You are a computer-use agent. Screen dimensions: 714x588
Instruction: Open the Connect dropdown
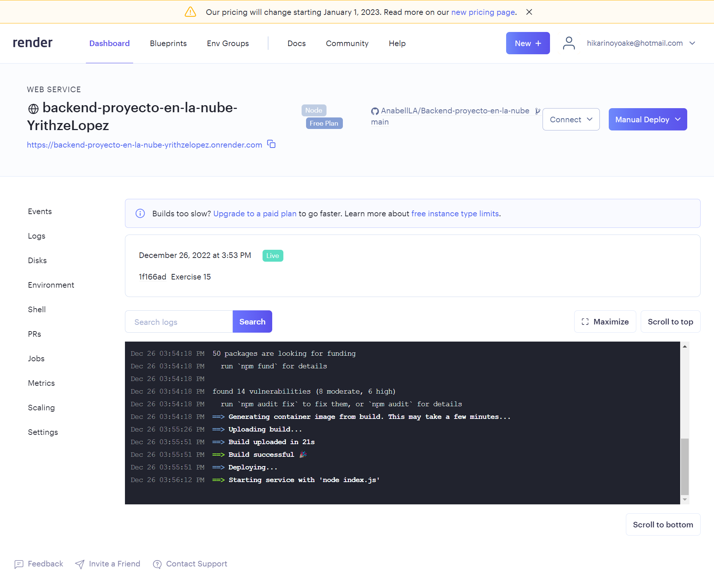click(571, 119)
